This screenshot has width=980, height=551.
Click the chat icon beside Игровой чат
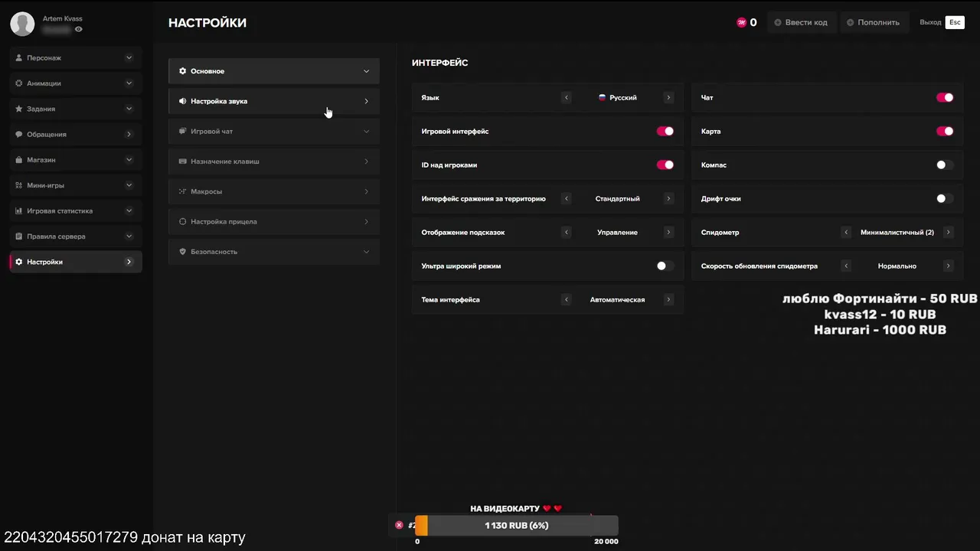coord(183,131)
